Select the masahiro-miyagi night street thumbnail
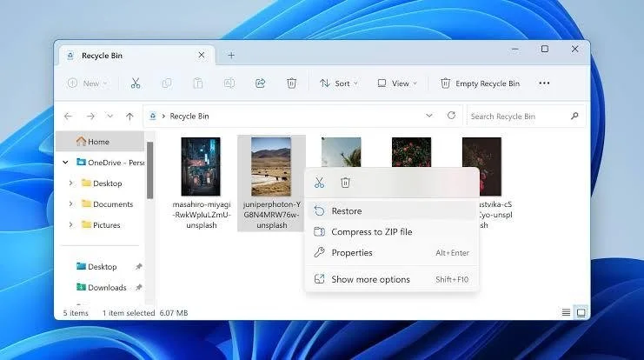Viewport: 644px width, 360px height. point(201,166)
